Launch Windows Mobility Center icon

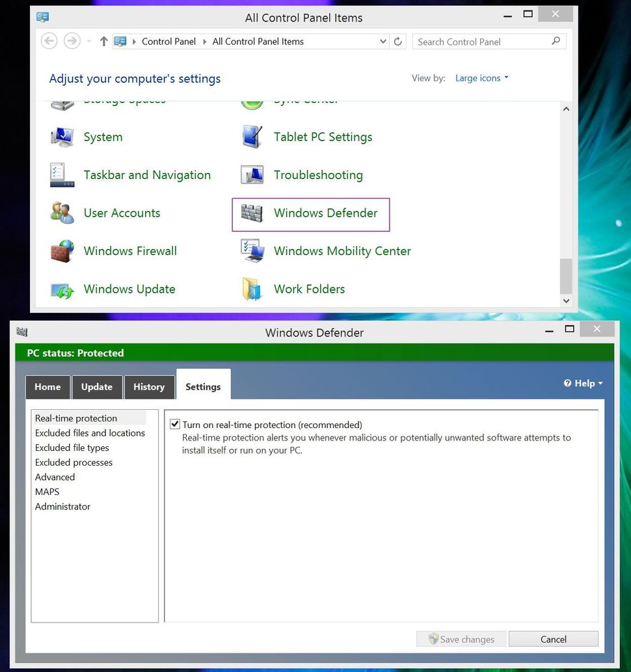pos(342,251)
